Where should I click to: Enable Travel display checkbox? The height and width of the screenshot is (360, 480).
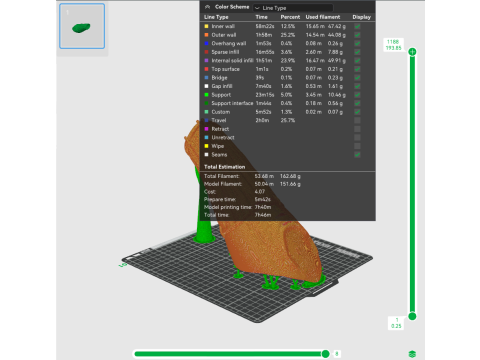pyautogui.click(x=357, y=120)
